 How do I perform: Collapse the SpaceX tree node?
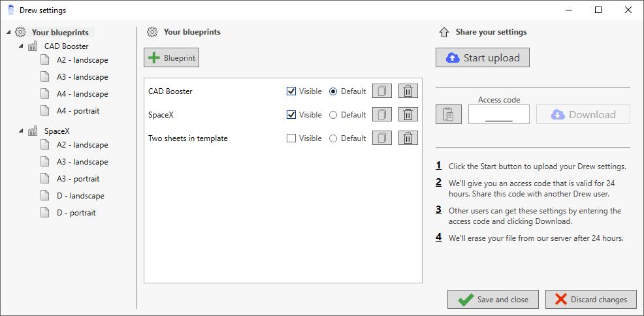[22, 131]
